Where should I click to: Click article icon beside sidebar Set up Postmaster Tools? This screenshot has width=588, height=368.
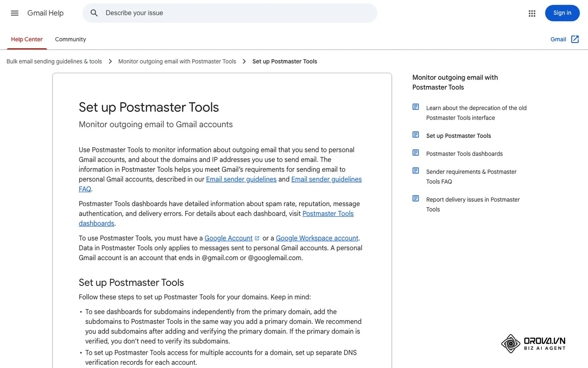tap(416, 135)
